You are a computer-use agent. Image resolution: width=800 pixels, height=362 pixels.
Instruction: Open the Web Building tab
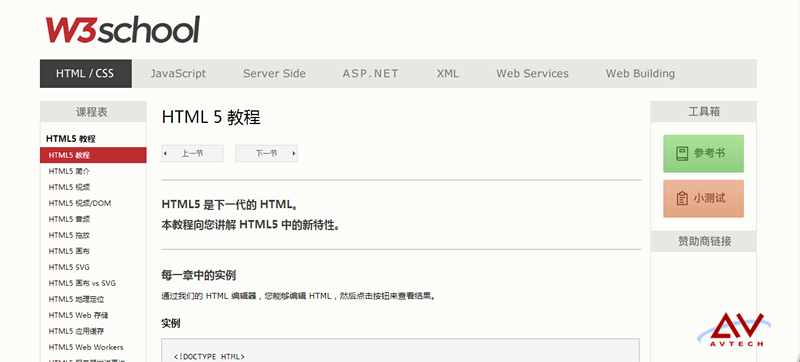640,73
